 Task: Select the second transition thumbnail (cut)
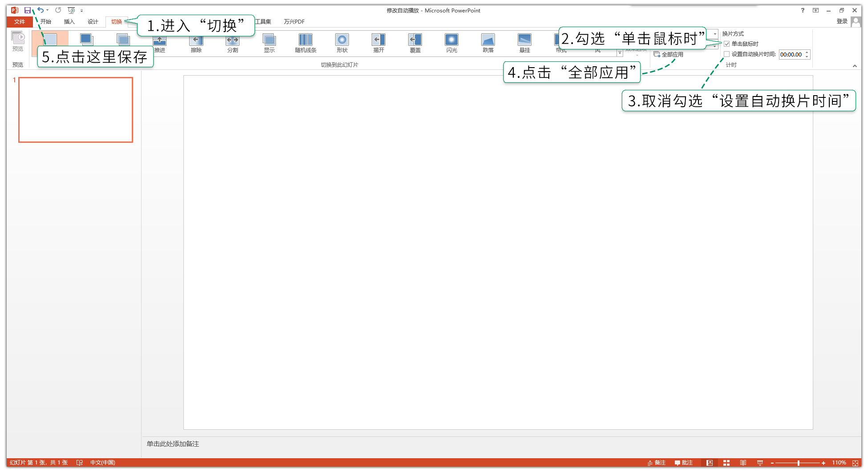(x=86, y=39)
